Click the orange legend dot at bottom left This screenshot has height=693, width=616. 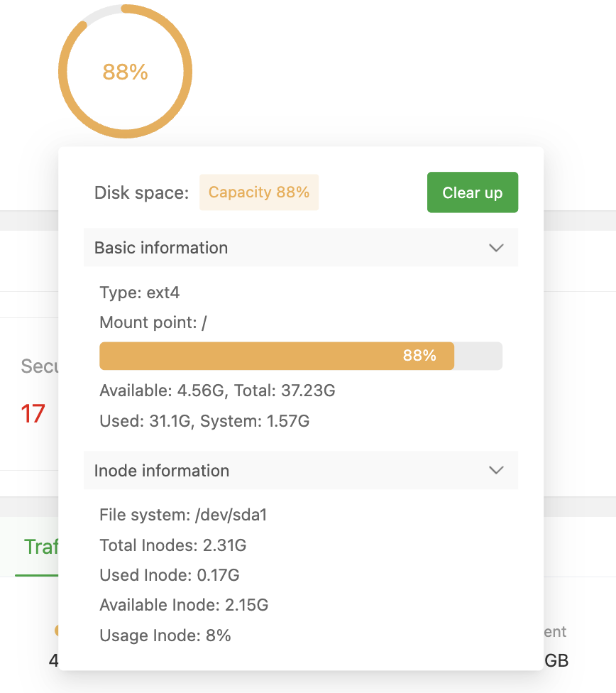click(x=56, y=631)
